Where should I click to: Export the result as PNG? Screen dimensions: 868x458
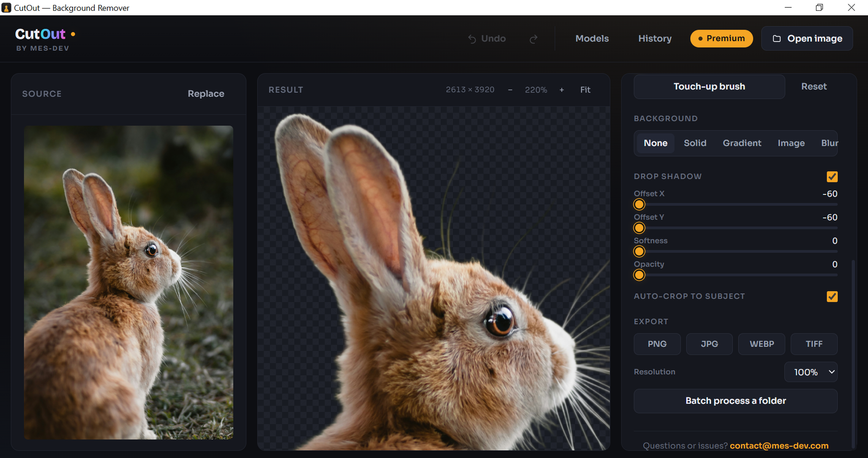(x=657, y=344)
